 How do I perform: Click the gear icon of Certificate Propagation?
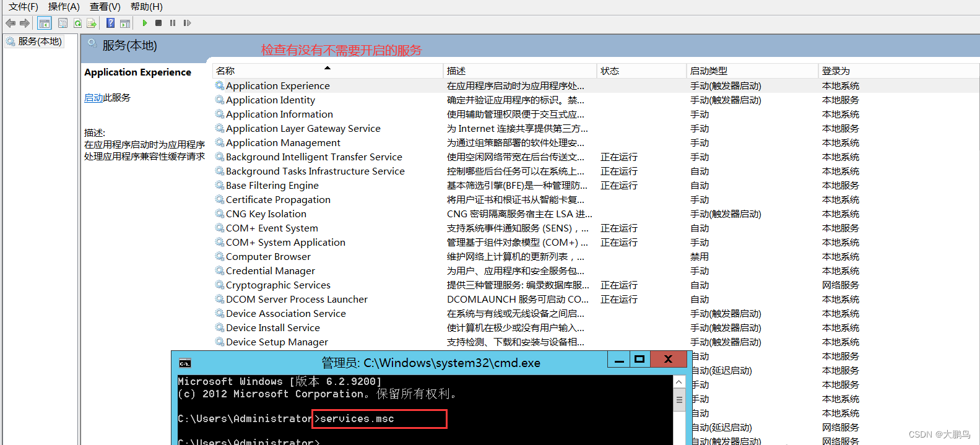[220, 199]
